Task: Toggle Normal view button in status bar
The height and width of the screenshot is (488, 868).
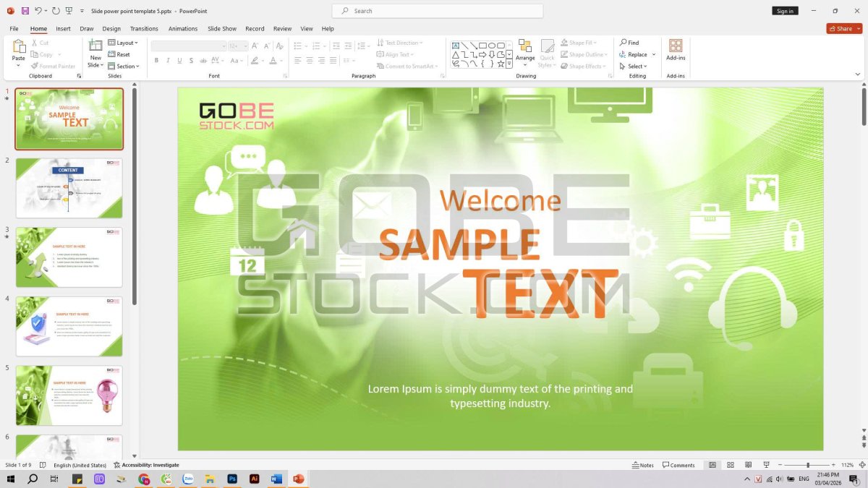Action: 712,465
